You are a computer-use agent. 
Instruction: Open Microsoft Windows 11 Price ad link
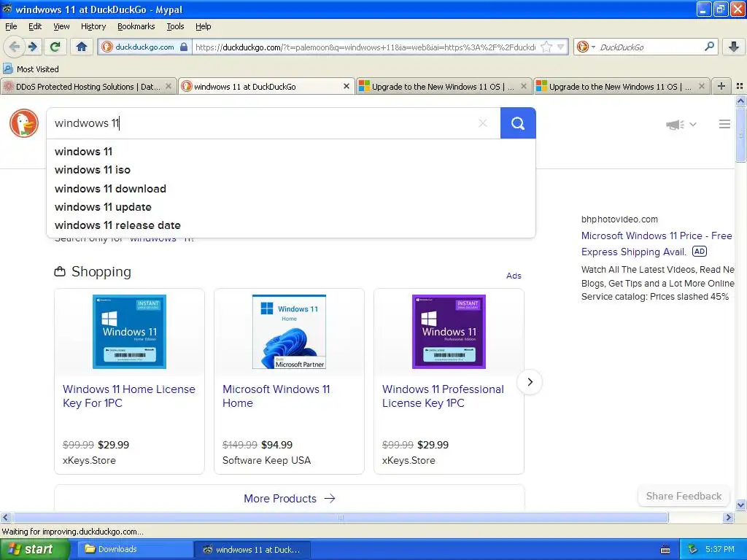pos(656,244)
